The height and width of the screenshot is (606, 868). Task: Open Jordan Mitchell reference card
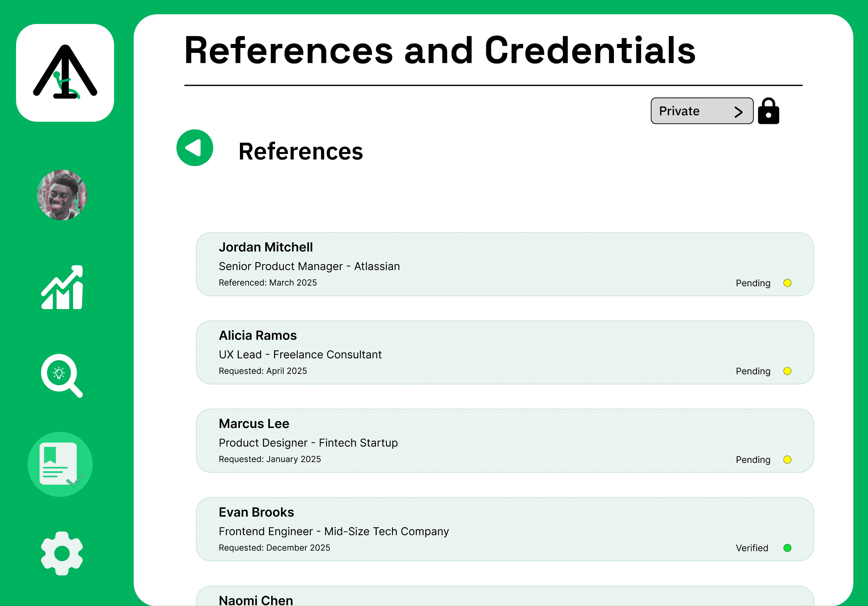click(504, 264)
